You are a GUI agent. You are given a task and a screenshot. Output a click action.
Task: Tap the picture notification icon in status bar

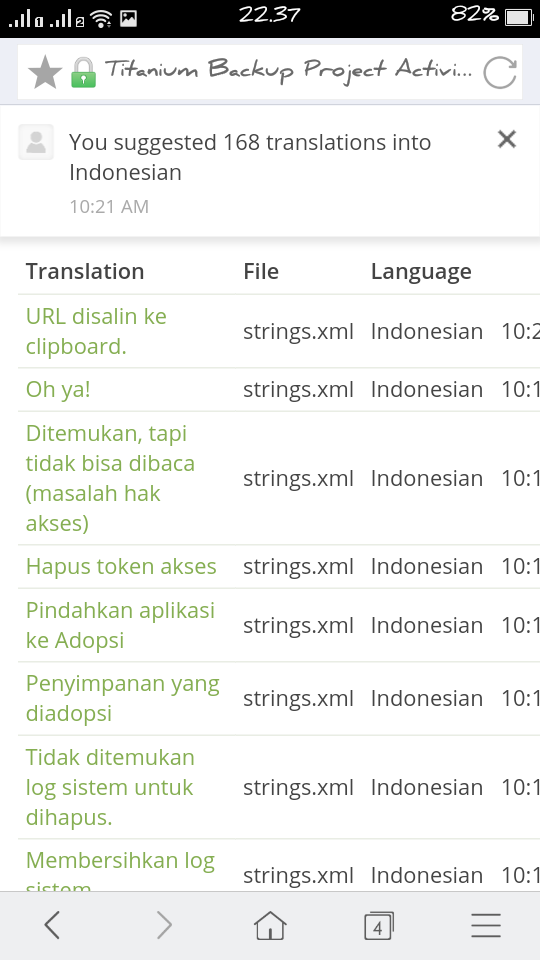[x=128, y=18]
